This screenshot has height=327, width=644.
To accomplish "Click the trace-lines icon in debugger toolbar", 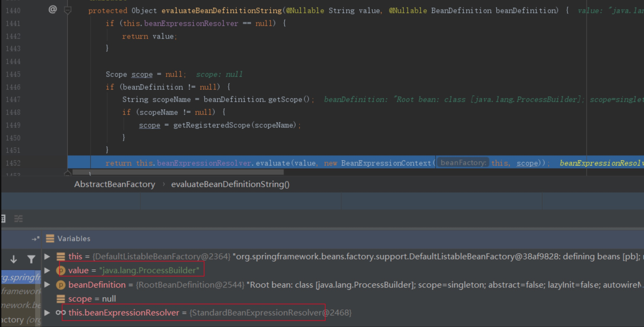I will click(18, 219).
